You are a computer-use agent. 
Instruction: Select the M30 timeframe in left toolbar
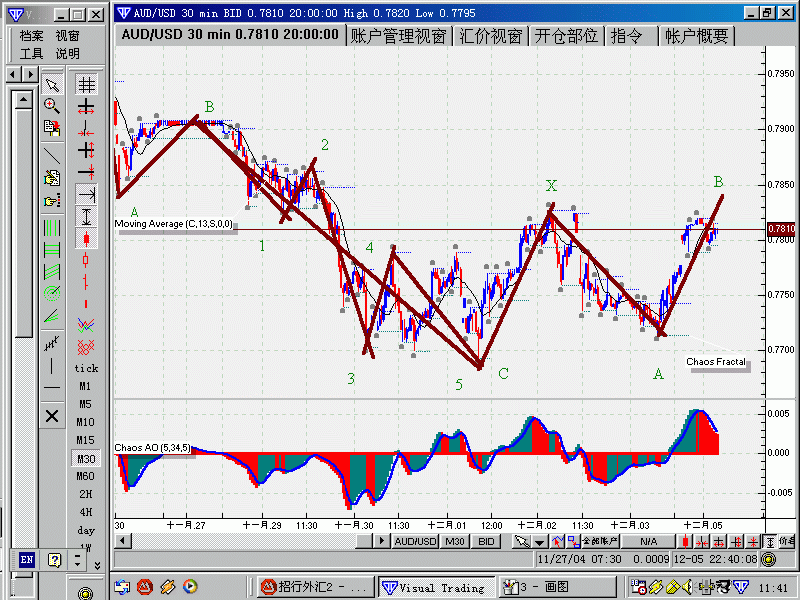[86, 459]
